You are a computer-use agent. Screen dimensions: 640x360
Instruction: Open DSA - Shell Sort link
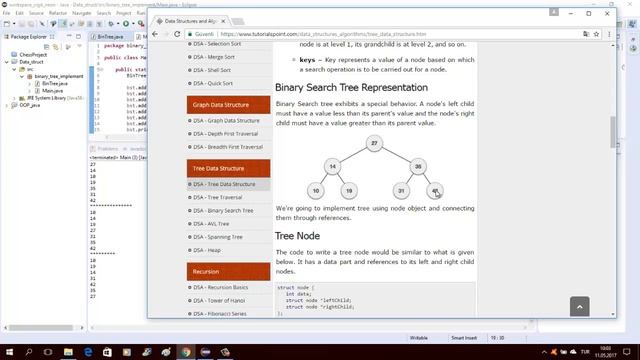pos(212,70)
